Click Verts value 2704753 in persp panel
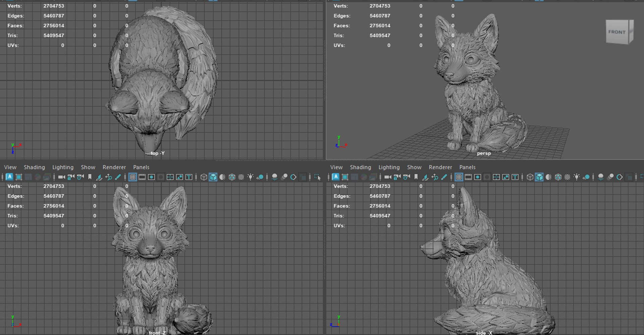644x335 pixels. [x=380, y=6]
